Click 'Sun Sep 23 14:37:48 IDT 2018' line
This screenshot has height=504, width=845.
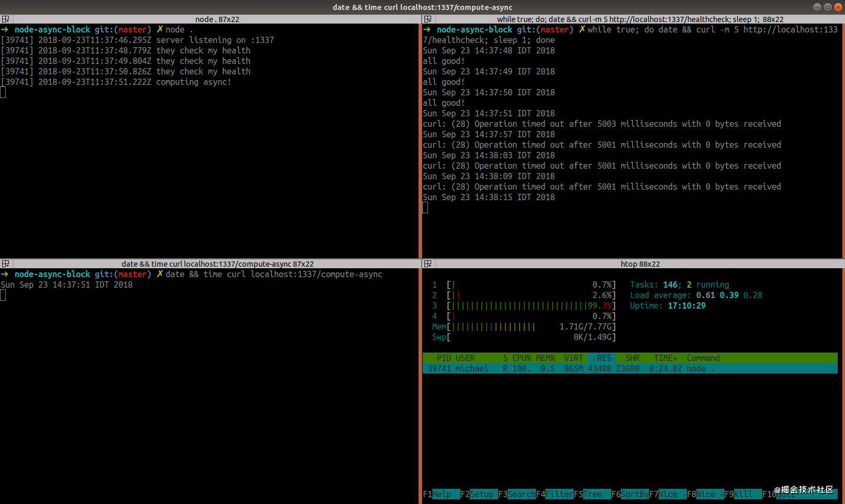tap(489, 50)
